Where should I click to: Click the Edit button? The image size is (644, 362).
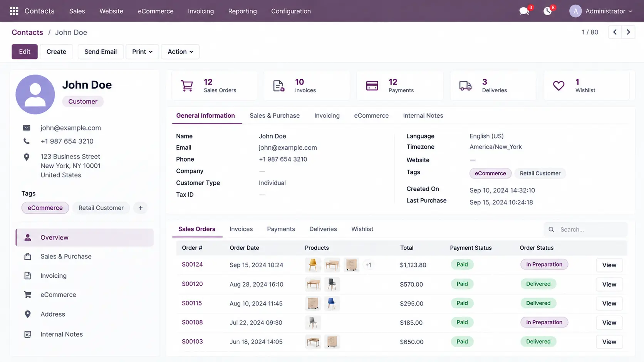(25, 52)
